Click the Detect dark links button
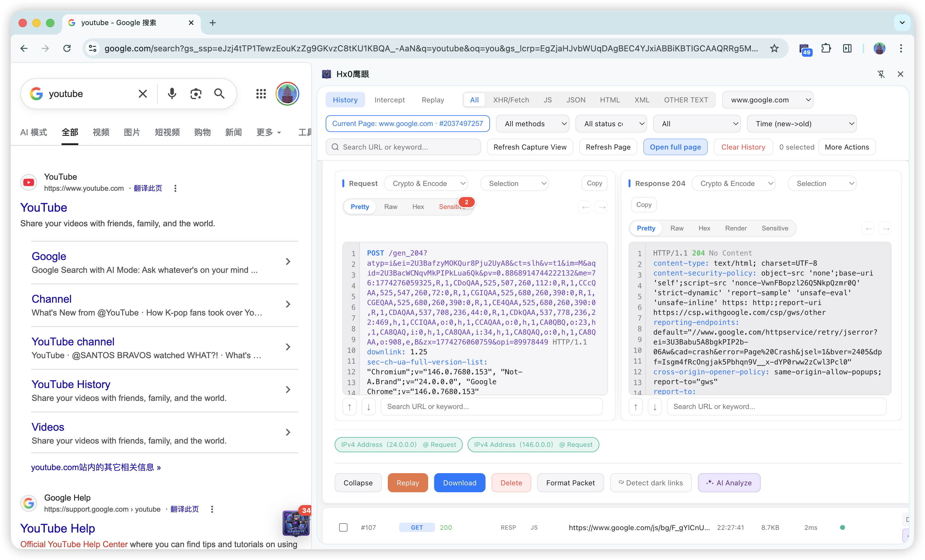 click(651, 483)
